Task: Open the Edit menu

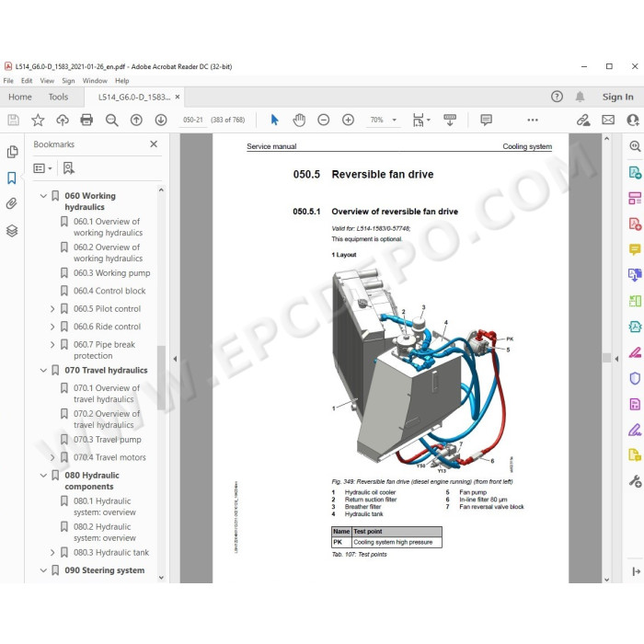Action: [x=27, y=81]
